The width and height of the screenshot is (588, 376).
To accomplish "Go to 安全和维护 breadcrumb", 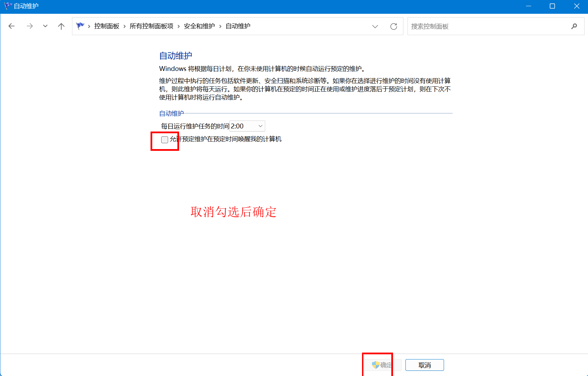I will coord(199,26).
